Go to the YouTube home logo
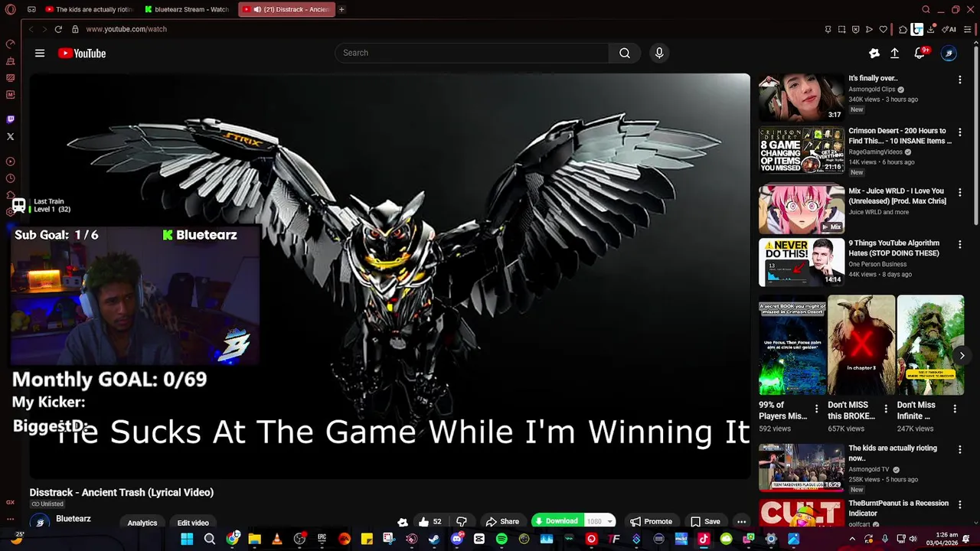The width and height of the screenshot is (980, 551). (82, 53)
